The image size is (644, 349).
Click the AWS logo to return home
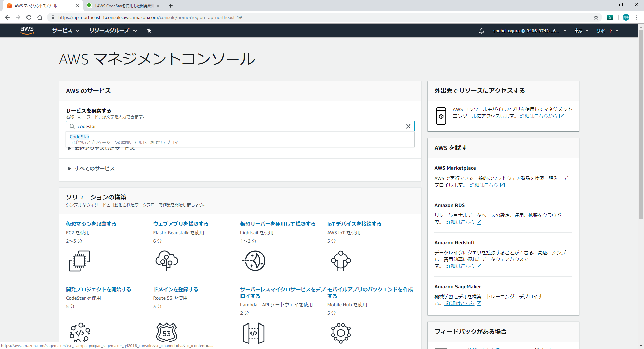(27, 31)
